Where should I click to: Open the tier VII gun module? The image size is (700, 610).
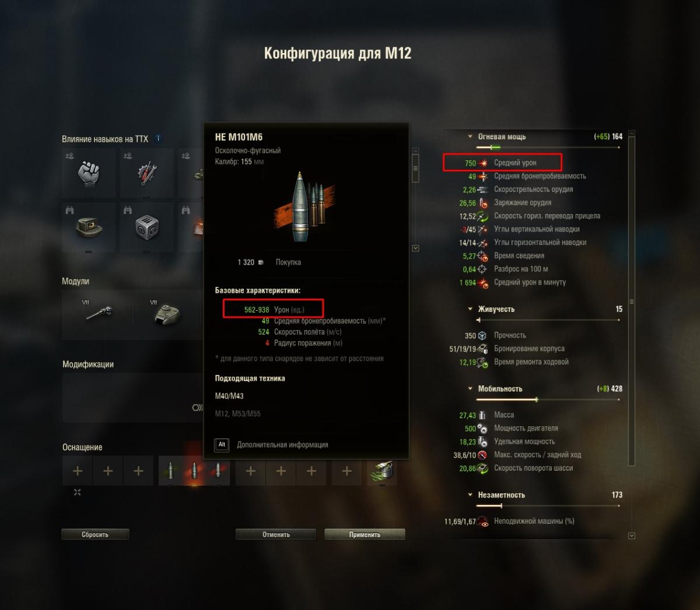tap(97, 315)
